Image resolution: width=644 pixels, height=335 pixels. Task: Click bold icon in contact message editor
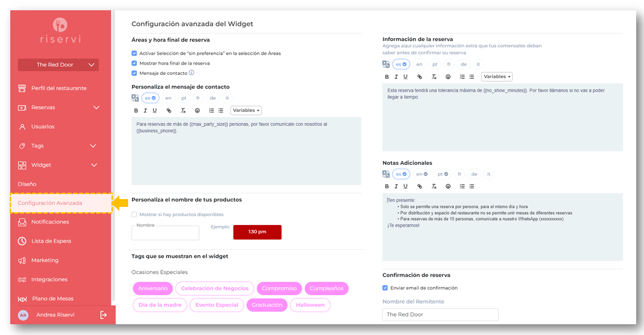point(136,111)
